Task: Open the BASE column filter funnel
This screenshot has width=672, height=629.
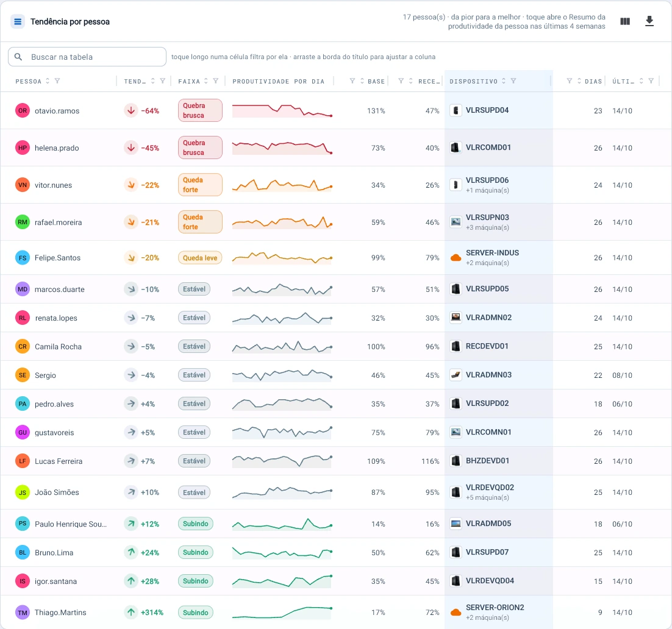Action: [x=352, y=81]
